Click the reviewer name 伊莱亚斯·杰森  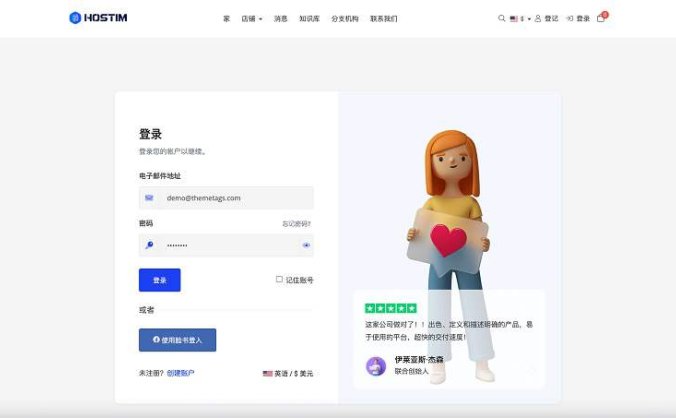click(x=419, y=359)
